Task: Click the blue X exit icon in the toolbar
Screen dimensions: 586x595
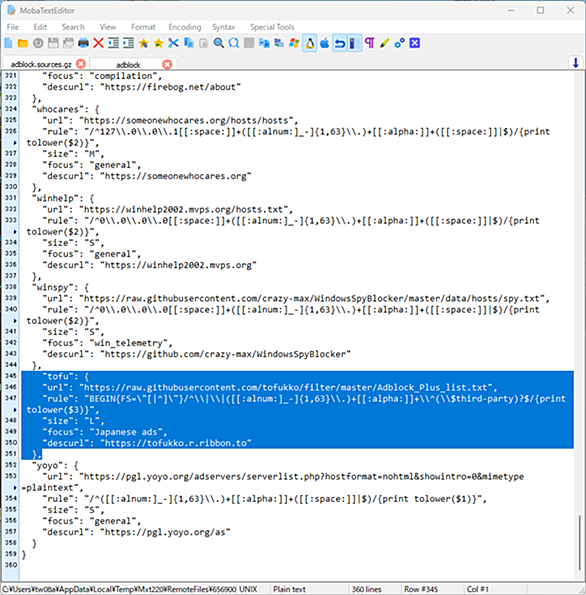Action: coord(415,43)
